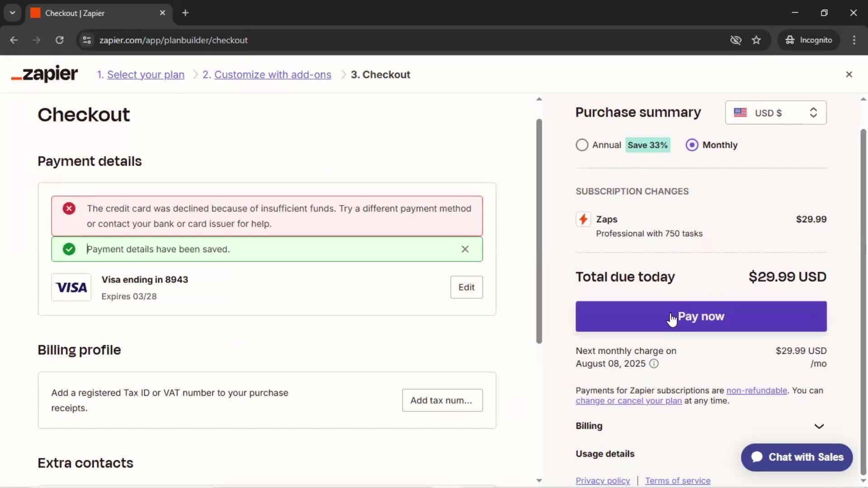The image size is (868, 488).
Task: Click the Add tax num... button
Action: (x=442, y=400)
